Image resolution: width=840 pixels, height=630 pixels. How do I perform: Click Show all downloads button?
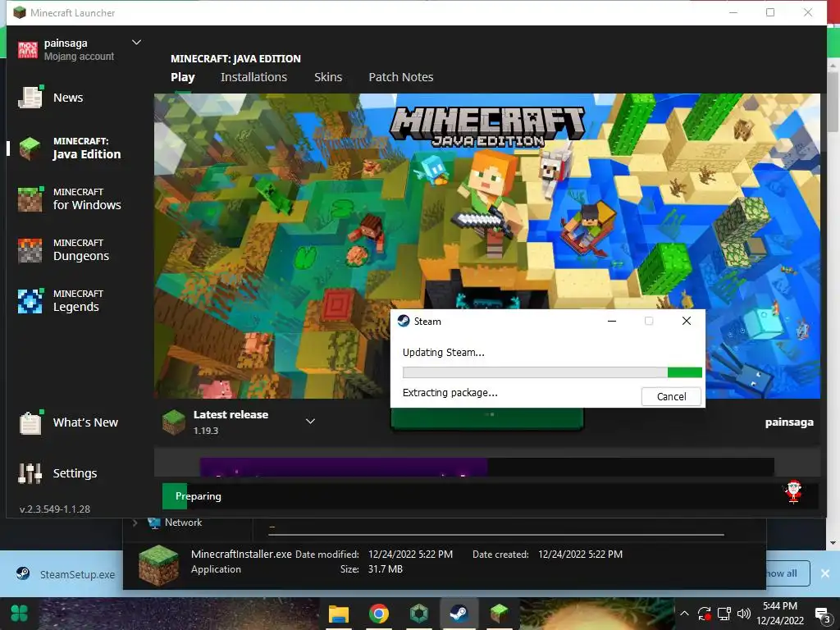(787, 573)
